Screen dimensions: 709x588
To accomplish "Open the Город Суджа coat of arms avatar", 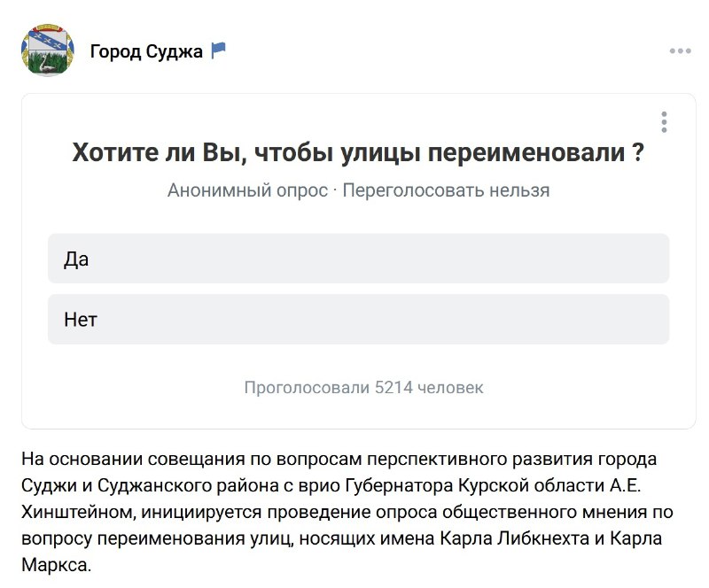I will (48, 50).
